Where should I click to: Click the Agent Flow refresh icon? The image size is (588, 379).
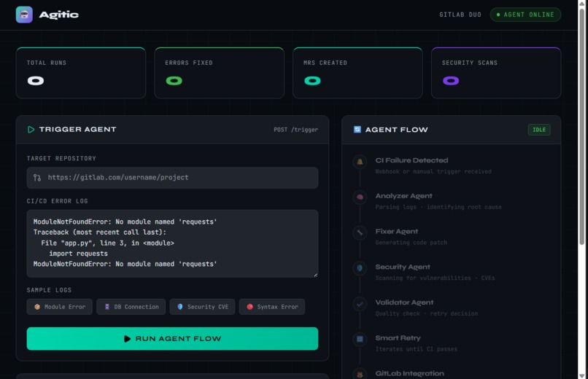pos(357,129)
